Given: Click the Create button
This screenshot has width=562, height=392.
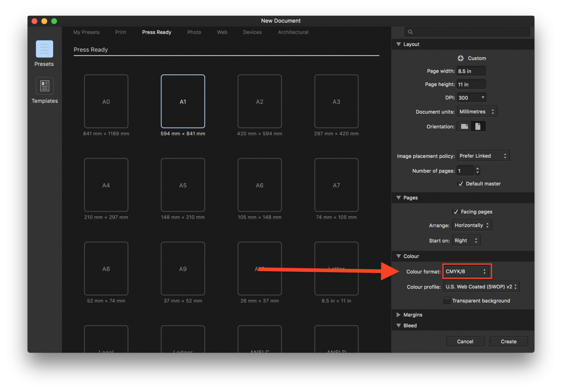Looking at the screenshot, I should click(508, 341).
